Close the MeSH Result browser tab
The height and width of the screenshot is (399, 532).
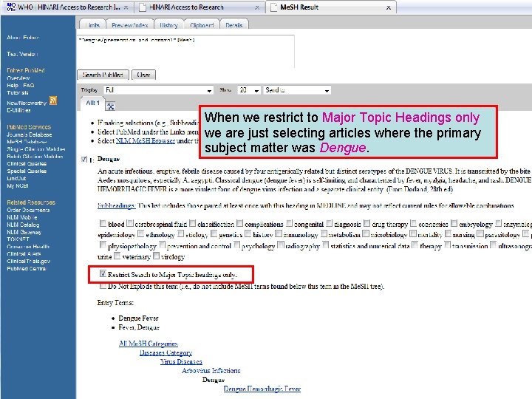(x=389, y=7)
